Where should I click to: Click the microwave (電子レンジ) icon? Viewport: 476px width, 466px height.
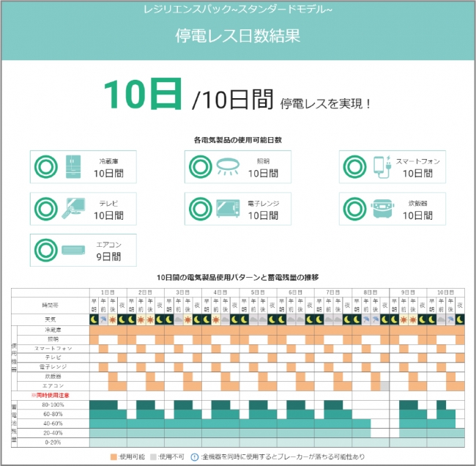click(x=227, y=210)
